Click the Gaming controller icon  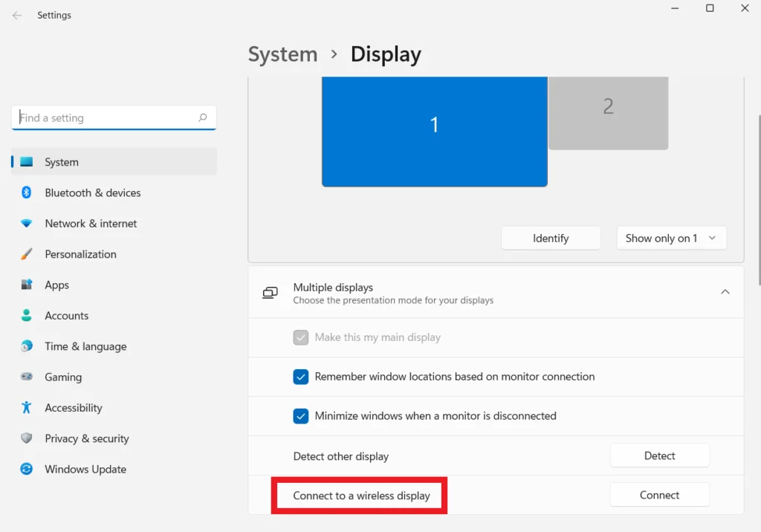(27, 377)
